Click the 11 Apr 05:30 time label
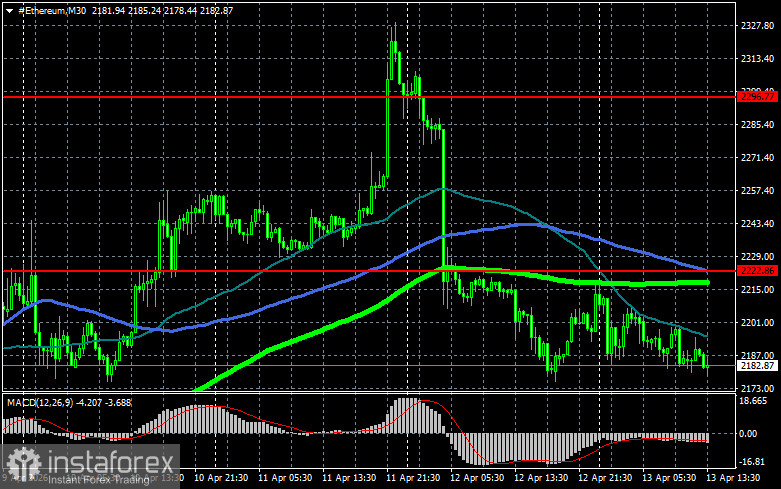Screen dimensions: 781x489 (285, 478)
